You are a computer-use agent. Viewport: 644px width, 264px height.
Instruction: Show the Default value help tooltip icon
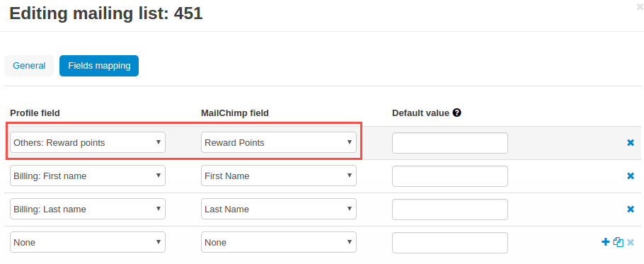[456, 113]
